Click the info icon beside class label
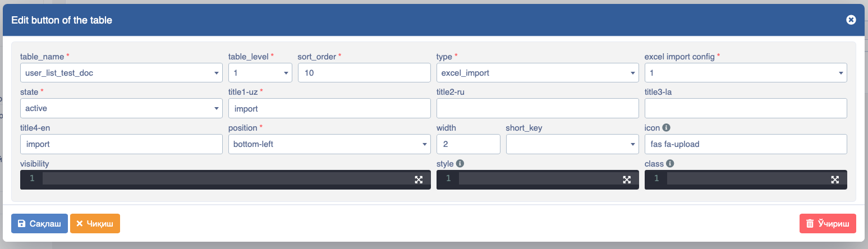The height and width of the screenshot is (249, 868). [x=669, y=164]
